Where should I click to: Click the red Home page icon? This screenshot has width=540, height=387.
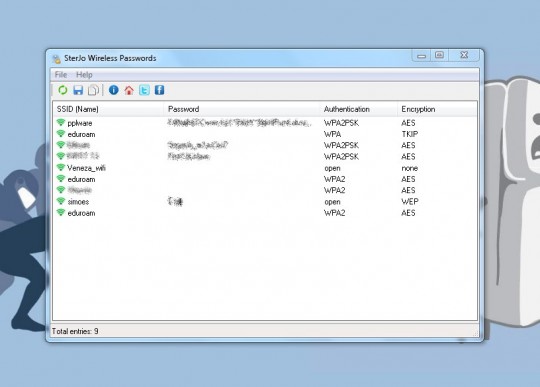point(129,90)
